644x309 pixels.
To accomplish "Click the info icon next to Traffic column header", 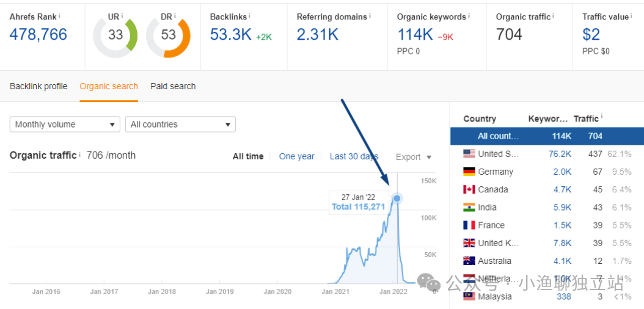I will point(602,117).
